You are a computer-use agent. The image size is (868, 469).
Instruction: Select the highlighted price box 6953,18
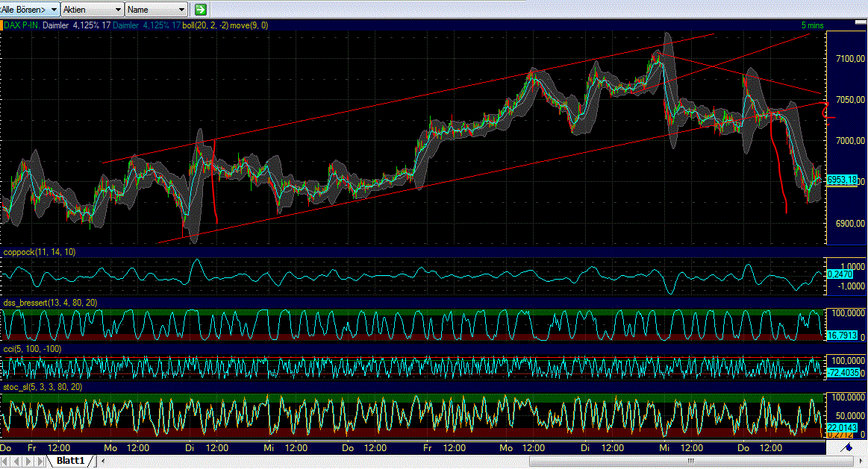[841, 179]
